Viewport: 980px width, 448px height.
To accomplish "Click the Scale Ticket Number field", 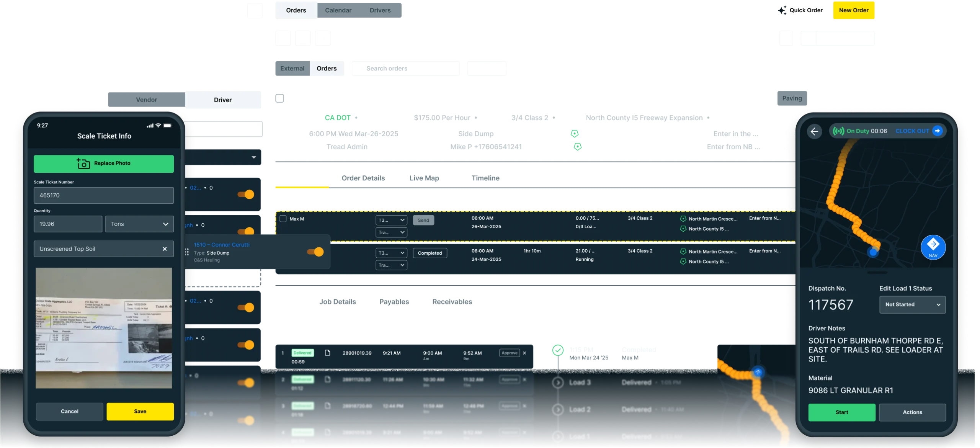I will point(104,195).
